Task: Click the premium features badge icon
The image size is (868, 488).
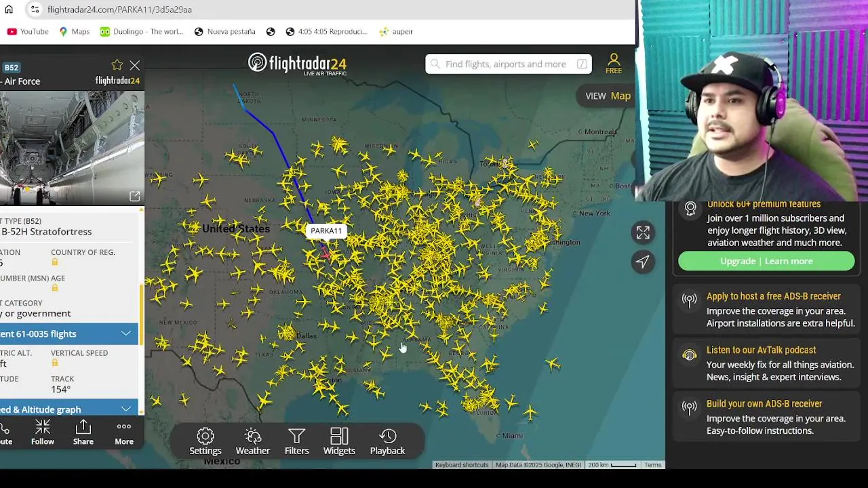Action: [690, 209]
